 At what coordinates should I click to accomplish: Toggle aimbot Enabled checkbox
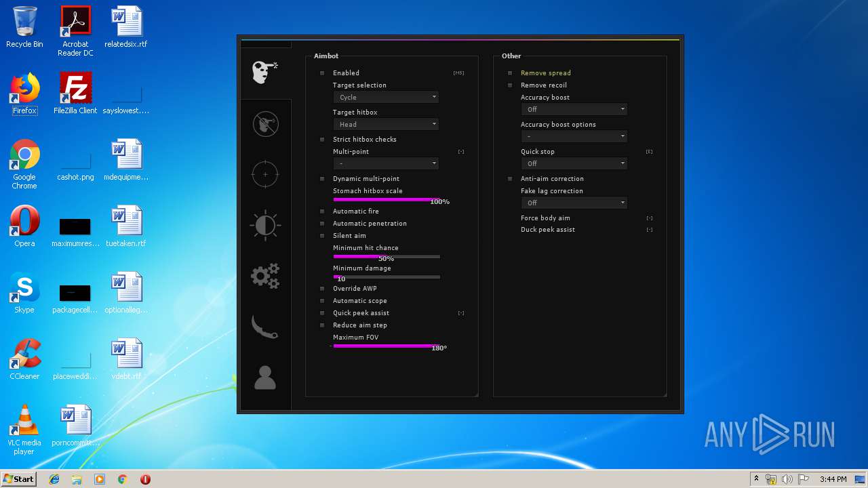pos(322,73)
